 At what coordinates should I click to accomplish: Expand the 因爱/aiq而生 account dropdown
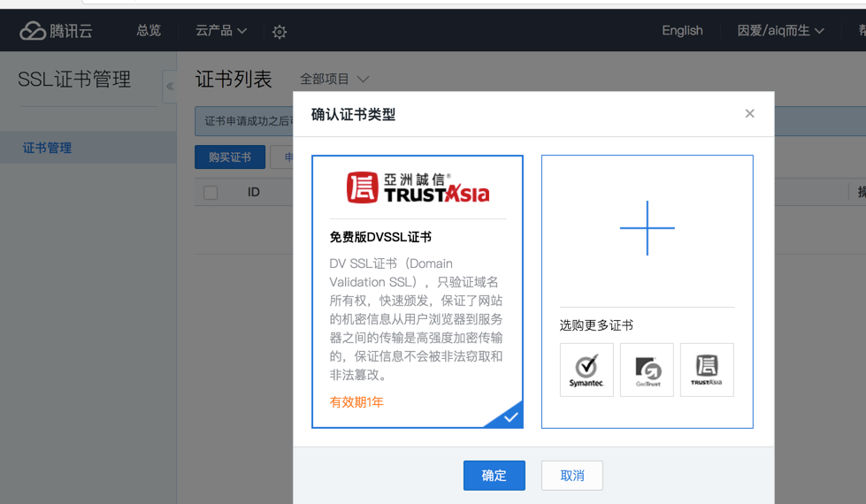coord(780,31)
